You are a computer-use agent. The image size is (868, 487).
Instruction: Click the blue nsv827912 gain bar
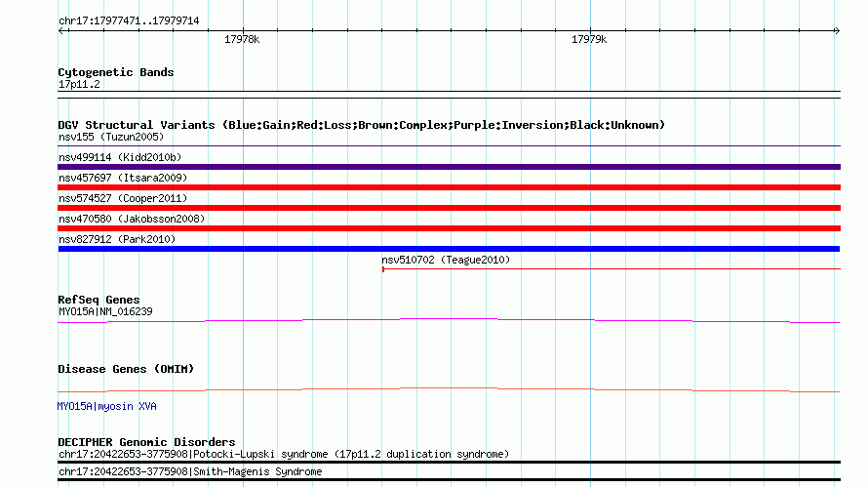pos(449,249)
